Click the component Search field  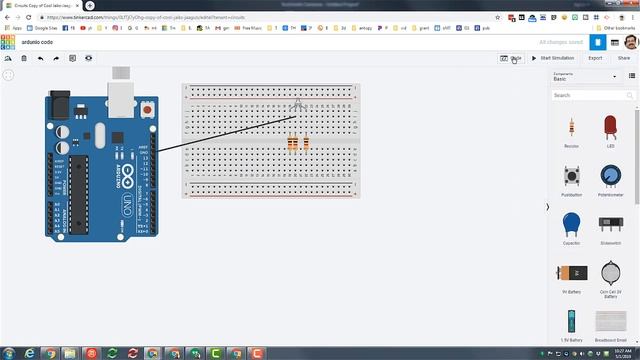pyautogui.click(x=593, y=95)
